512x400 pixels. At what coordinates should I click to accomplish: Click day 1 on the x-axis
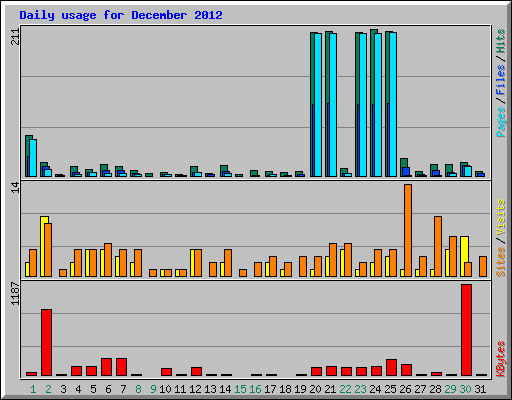click(x=33, y=389)
